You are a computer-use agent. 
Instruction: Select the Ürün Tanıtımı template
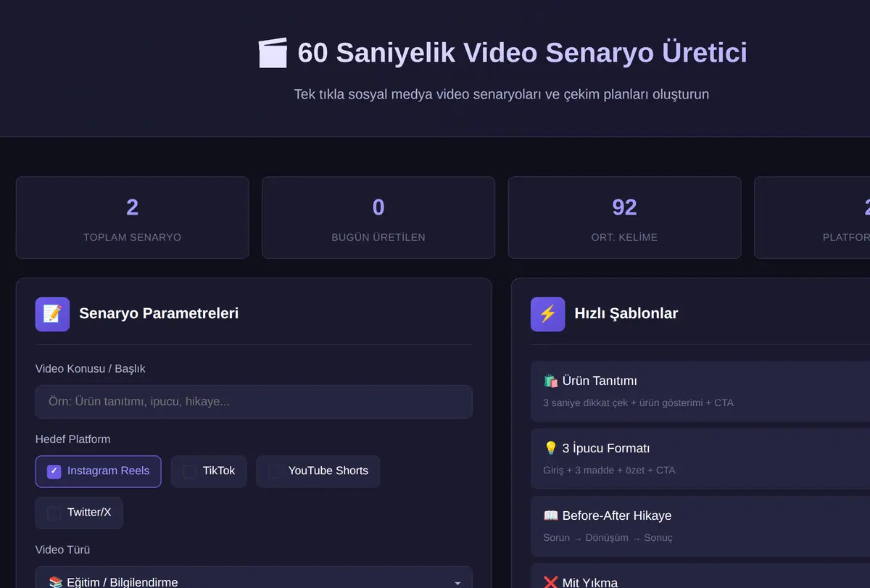700,390
